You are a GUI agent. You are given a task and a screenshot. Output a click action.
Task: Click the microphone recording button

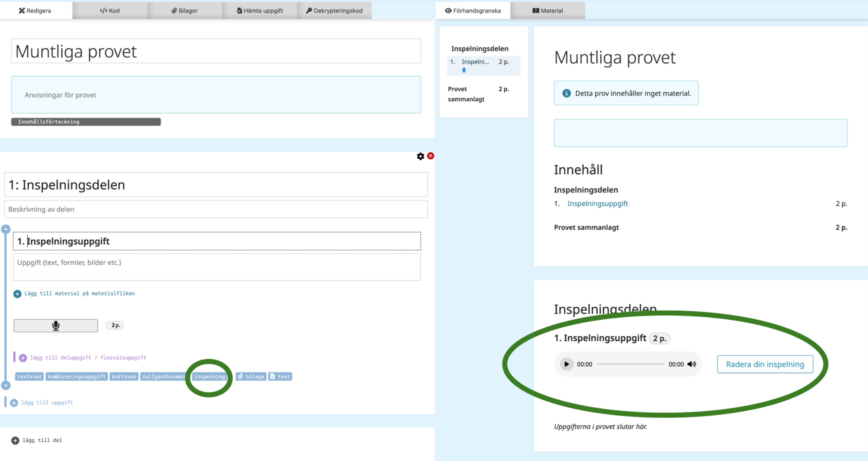point(56,325)
